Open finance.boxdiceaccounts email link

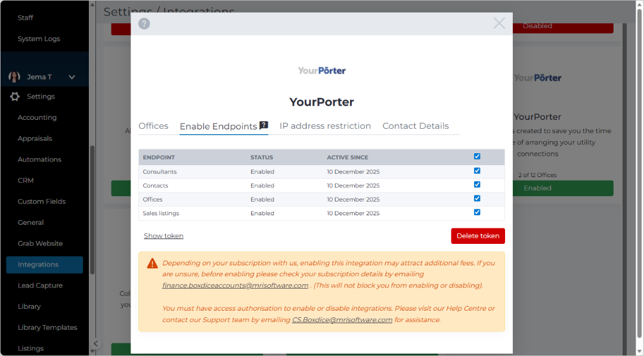pos(236,286)
